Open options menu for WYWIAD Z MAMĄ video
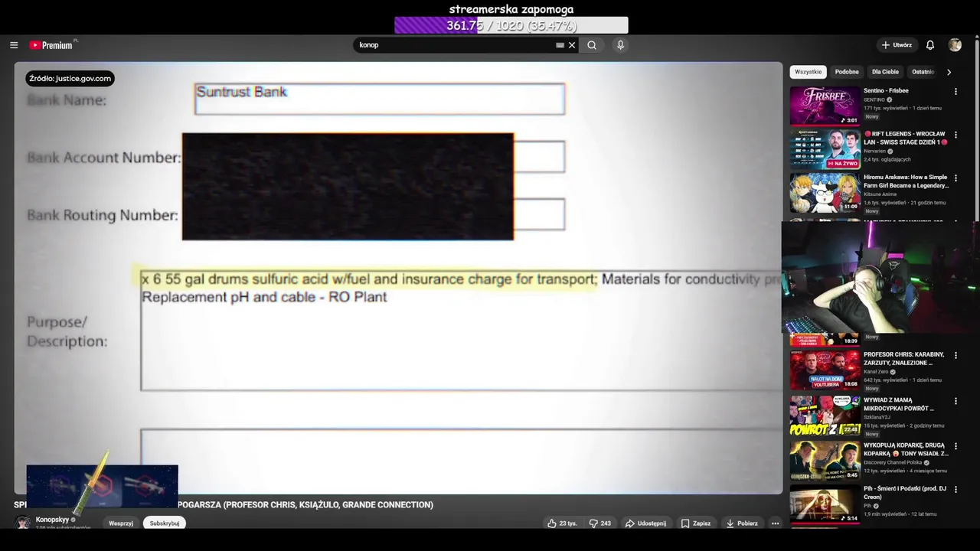 [x=955, y=401]
